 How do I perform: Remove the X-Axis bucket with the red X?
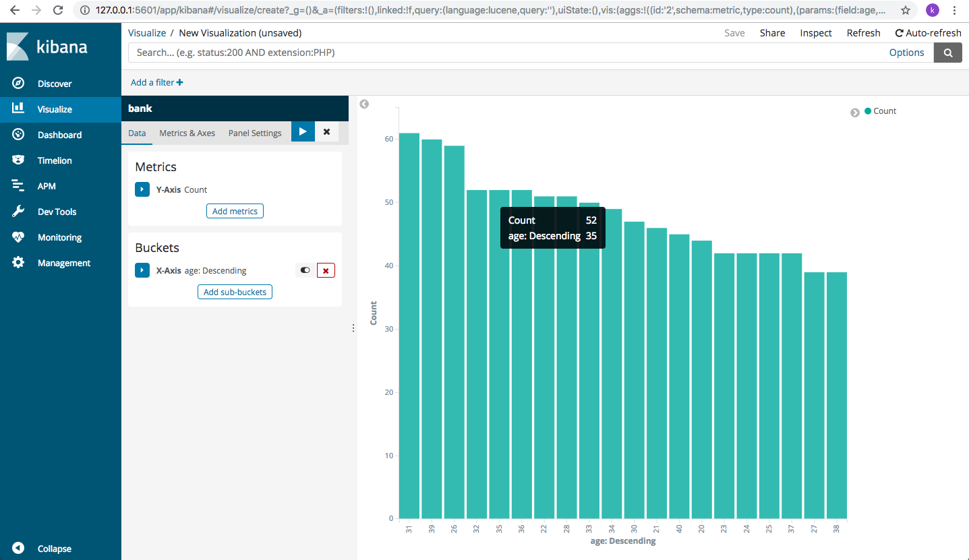(326, 270)
